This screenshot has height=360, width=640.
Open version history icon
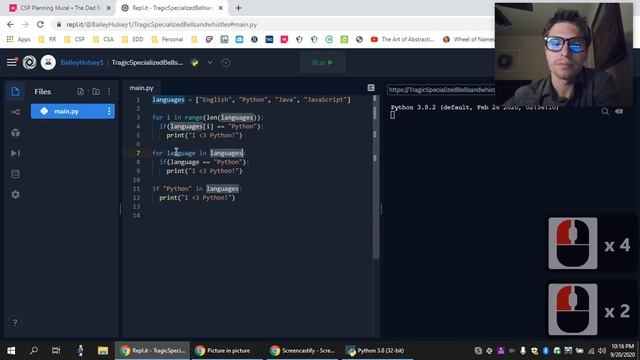(x=225, y=62)
